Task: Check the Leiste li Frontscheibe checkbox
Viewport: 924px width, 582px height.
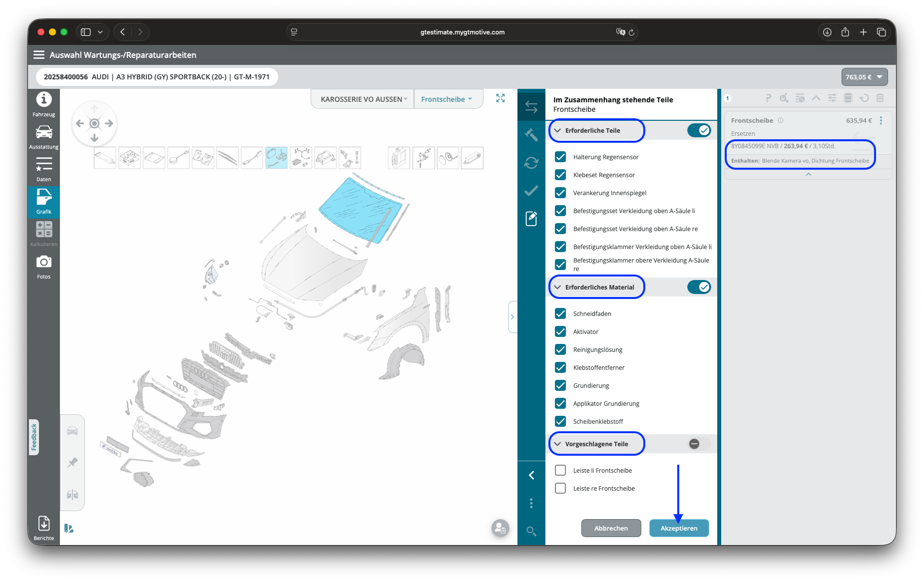Action: tap(560, 470)
